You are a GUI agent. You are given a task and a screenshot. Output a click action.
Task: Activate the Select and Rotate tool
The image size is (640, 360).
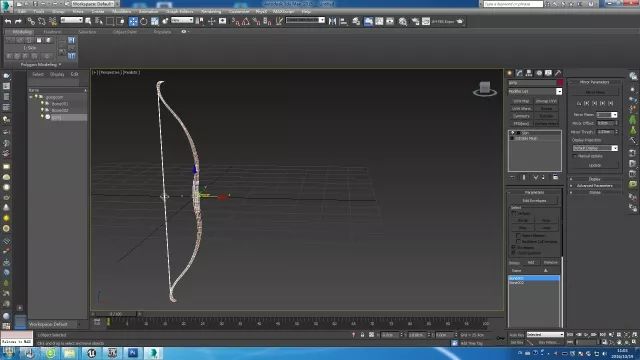pyautogui.click(x=144, y=21)
